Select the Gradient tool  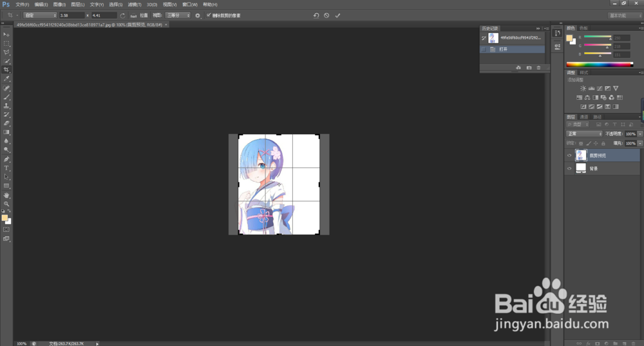[6, 132]
